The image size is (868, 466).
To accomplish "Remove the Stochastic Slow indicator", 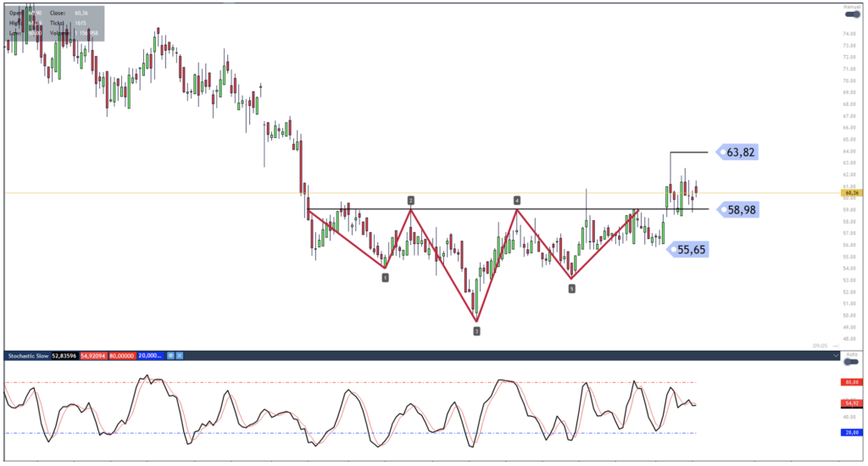I will (181, 357).
